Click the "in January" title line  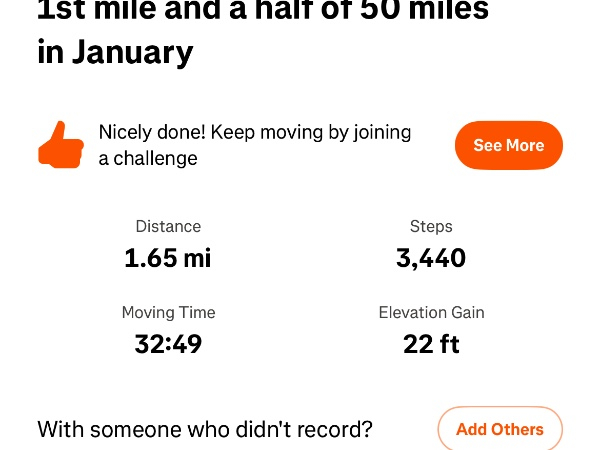[115, 52]
